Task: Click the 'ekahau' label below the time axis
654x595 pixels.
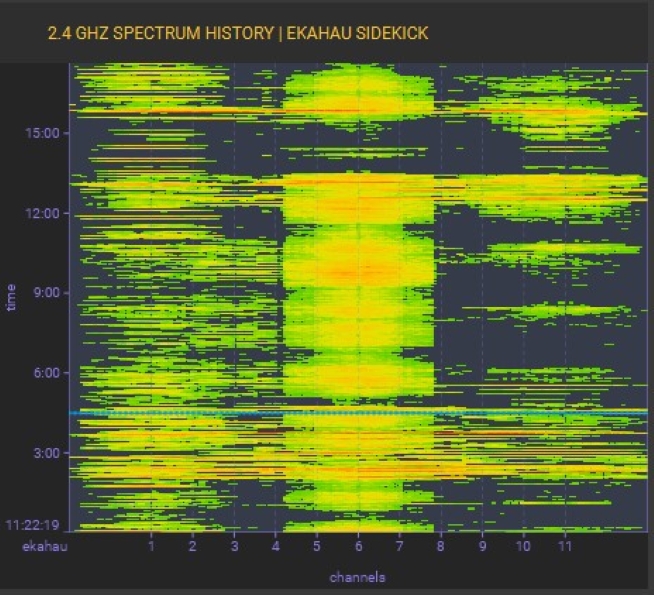Action: (42, 547)
